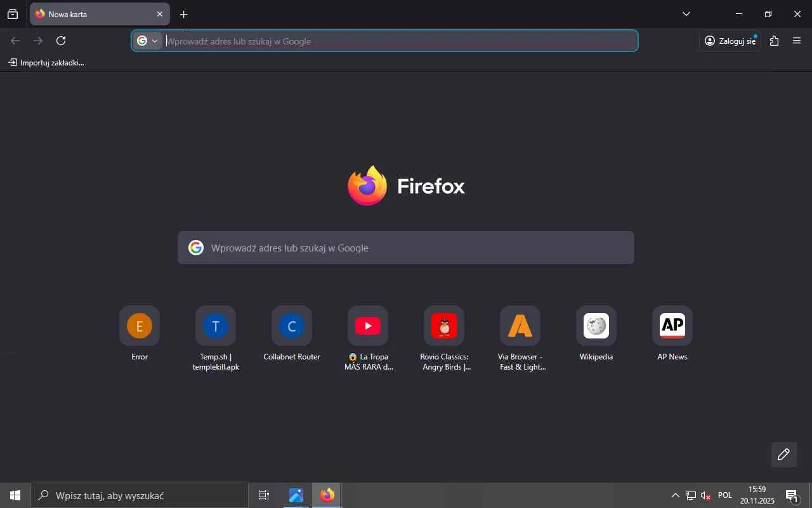Viewport: 812px width, 508px height.
Task: Open the Firefox View icon left of the tabs
Action: (x=13, y=14)
